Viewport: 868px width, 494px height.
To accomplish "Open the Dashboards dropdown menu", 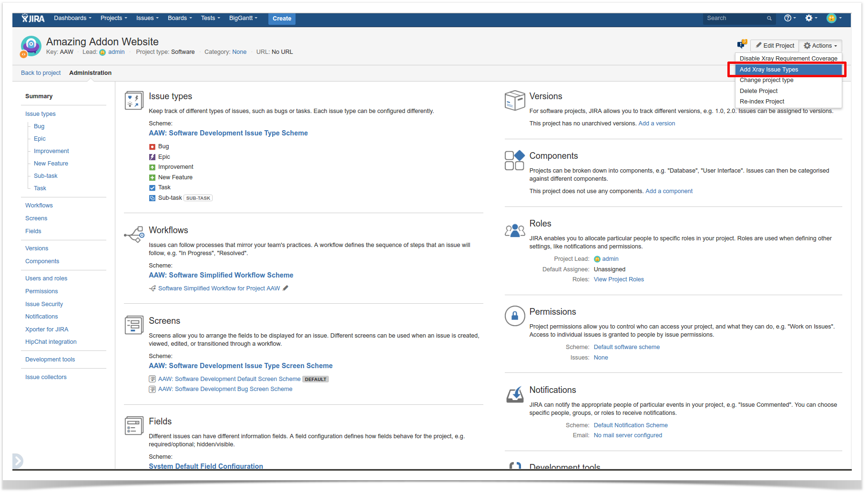I will coord(72,18).
